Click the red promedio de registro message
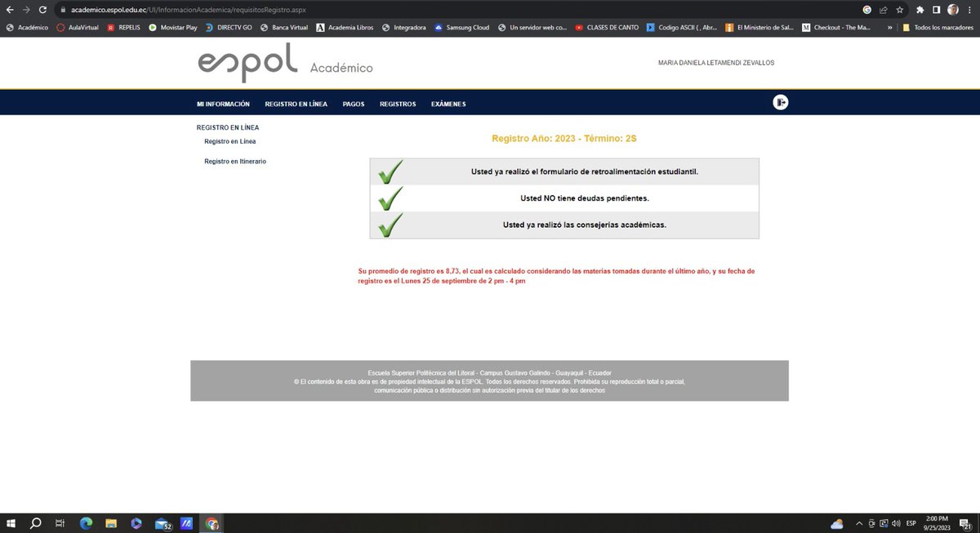Screen dimensions: 980x533 click(557, 275)
